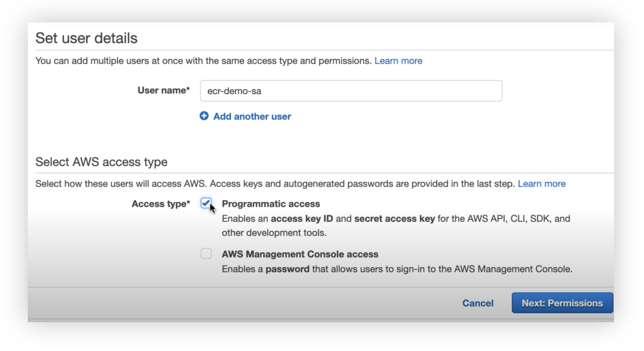Click the plus icon beside Add another user
The image size is (644, 351).
click(204, 116)
